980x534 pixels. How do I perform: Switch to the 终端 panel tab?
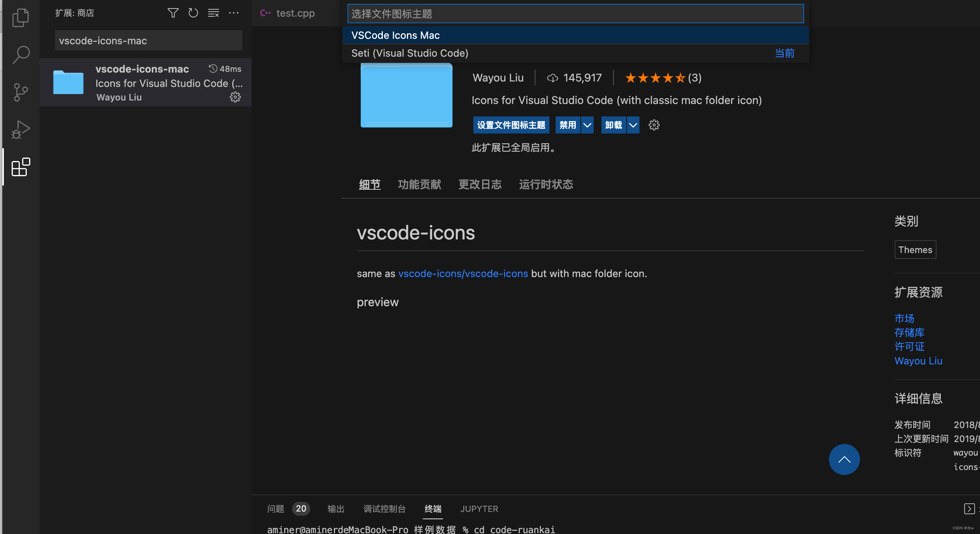(x=433, y=508)
